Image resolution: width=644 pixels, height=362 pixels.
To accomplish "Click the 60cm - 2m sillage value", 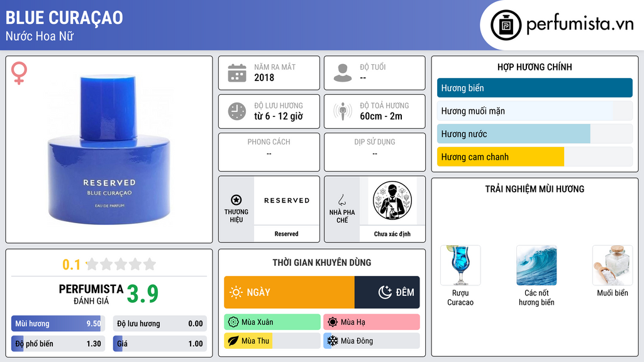I will point(381,116).
